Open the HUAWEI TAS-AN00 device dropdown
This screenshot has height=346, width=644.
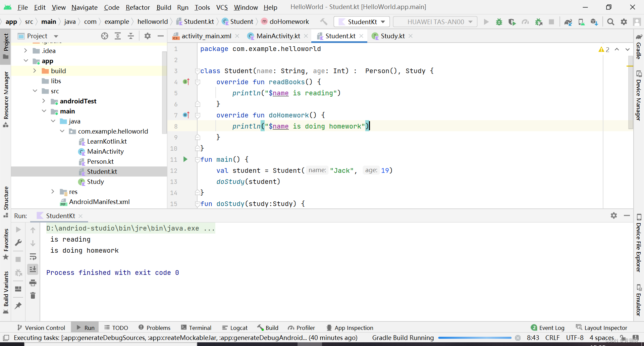pyautogui.click(x=435, y=22)
